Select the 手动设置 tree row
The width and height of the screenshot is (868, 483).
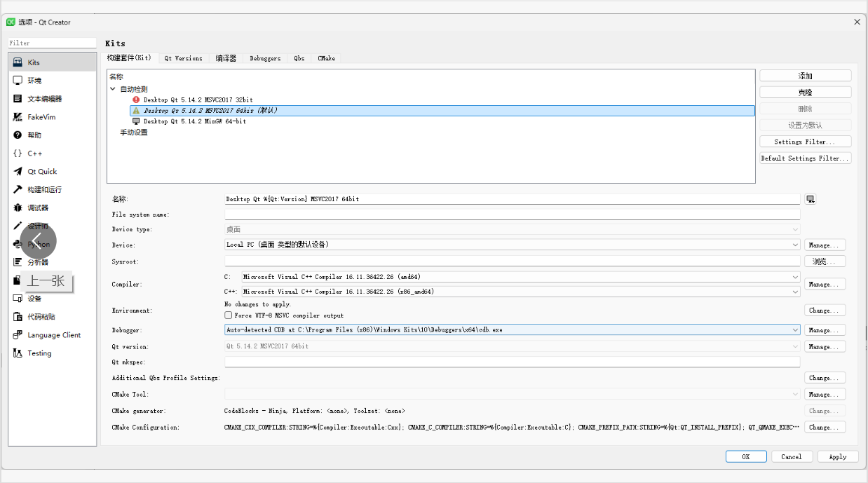(134, 132)
